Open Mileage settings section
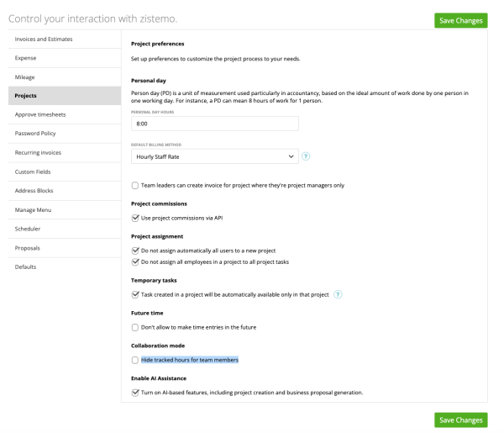The image size is (504, 433). point(65,77)
